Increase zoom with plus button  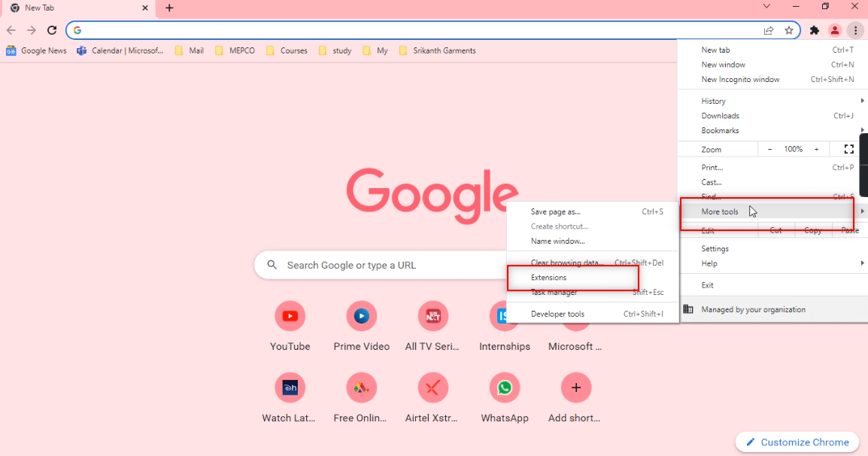817,149
